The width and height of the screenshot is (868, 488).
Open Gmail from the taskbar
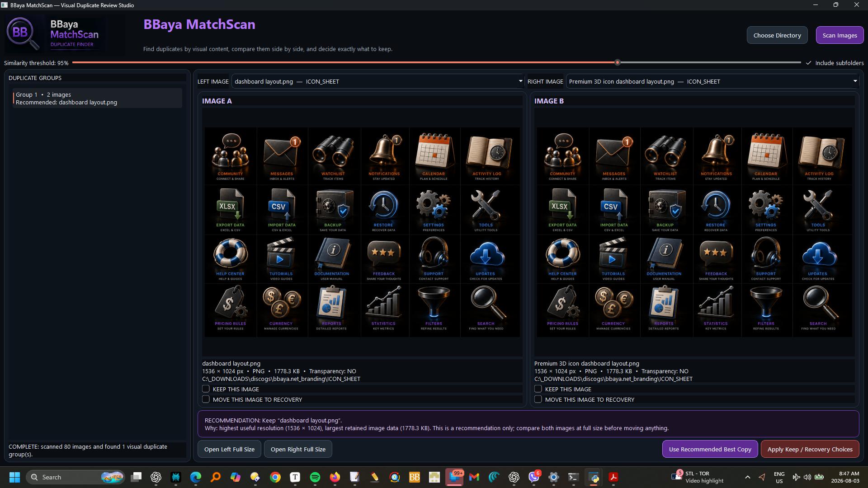coord(474,477)
